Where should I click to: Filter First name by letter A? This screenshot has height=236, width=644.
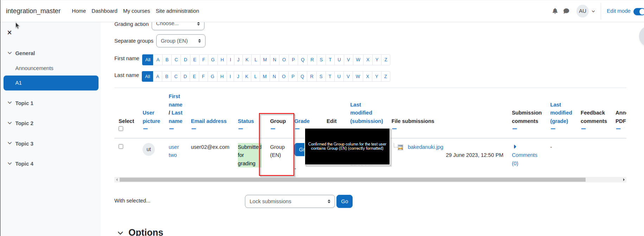tap(158, 60)
